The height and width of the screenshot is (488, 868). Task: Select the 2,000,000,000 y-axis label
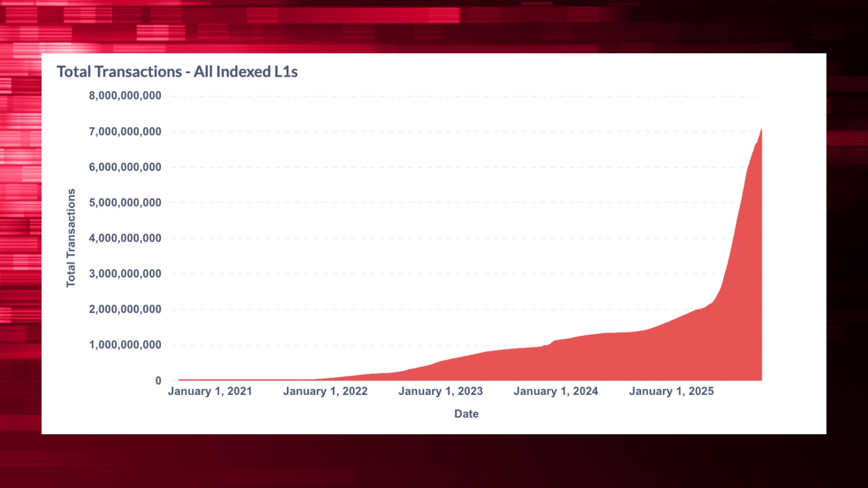pyautogui.click(x=125, y=310)
